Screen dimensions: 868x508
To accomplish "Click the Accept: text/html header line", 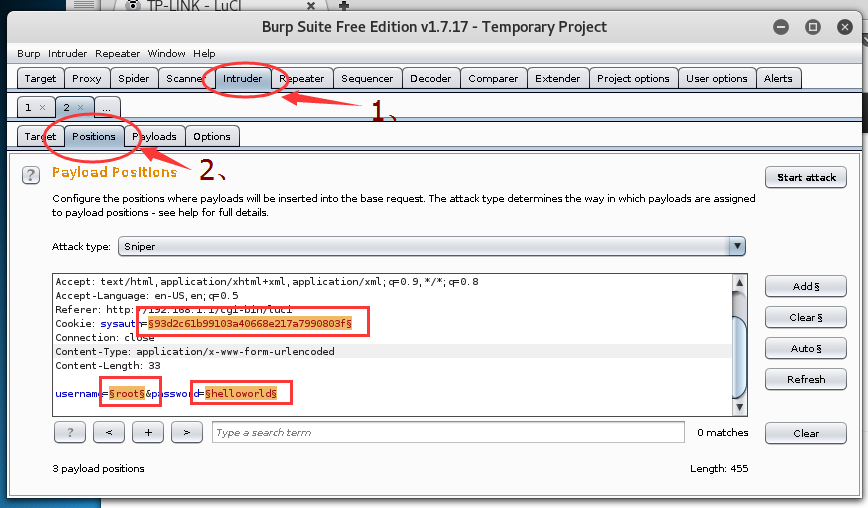I will click(x=267, y=282).
